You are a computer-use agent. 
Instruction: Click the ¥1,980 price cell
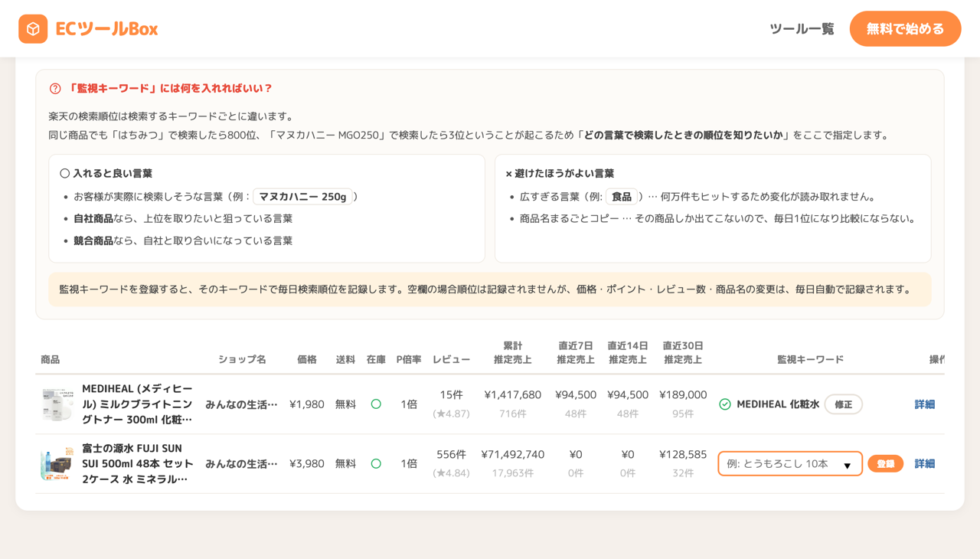307,404
